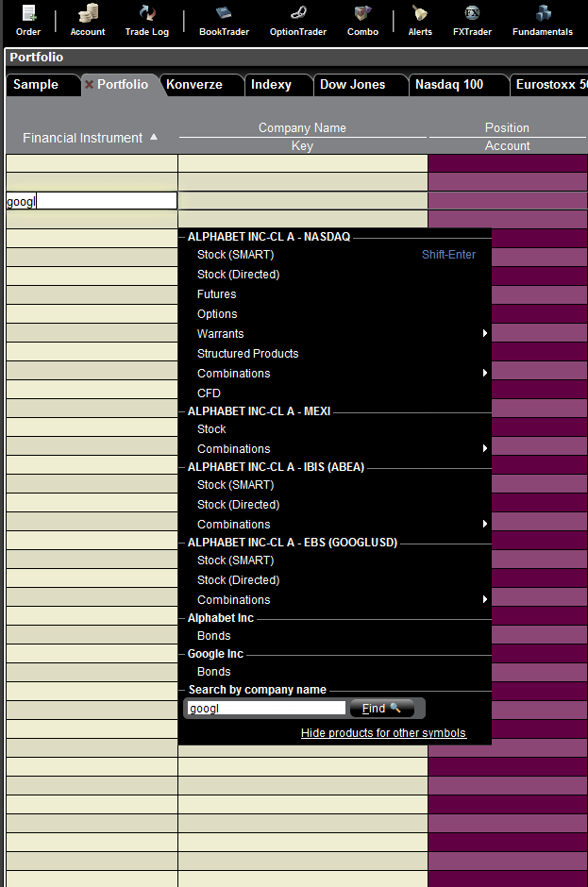Expand the Warrants submenu arrow
The height and width of the screenshot is (887, 588).
pos(485,333)
